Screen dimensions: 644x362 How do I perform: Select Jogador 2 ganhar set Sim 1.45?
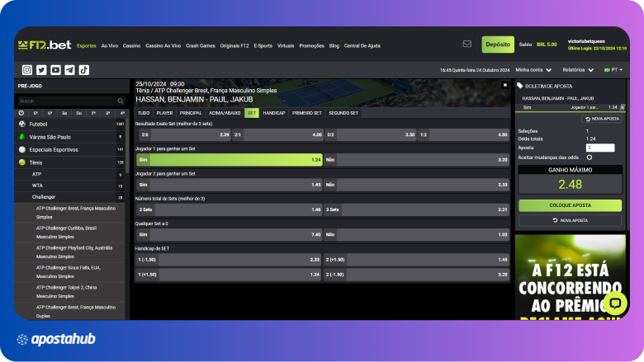230,185
